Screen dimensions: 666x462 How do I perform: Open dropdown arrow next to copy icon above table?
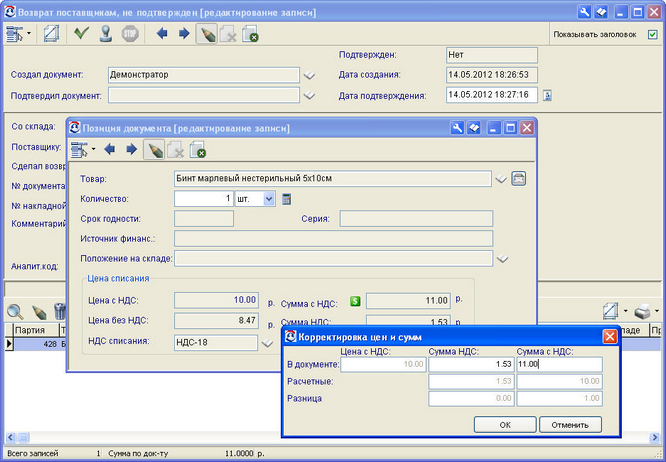(625, 311)
